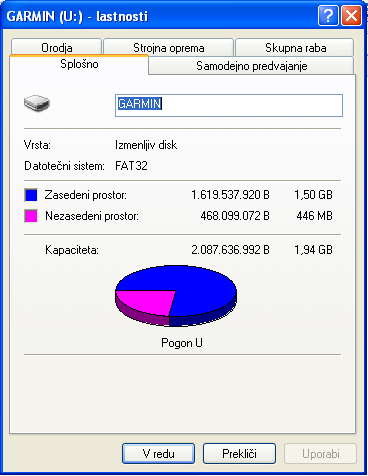This screenshot has height=476, width=368.
Task: Click the Zasedeni prostor label
Action: coord(86,195)
